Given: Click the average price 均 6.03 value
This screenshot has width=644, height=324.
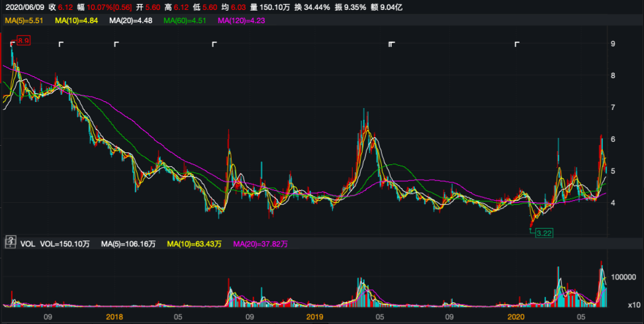Looking at the screenshot, I should click(x=234, y=7).
